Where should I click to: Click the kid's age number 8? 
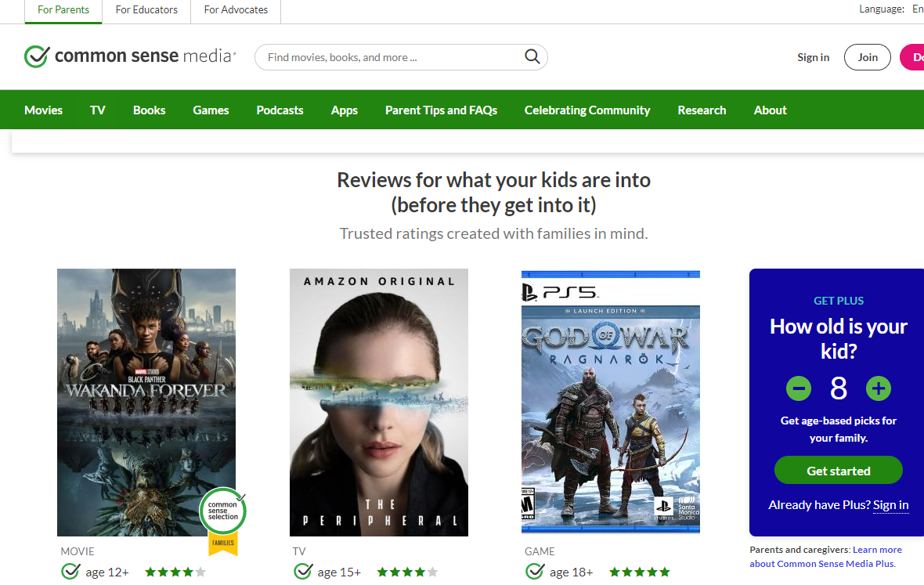tap(839, 388)
